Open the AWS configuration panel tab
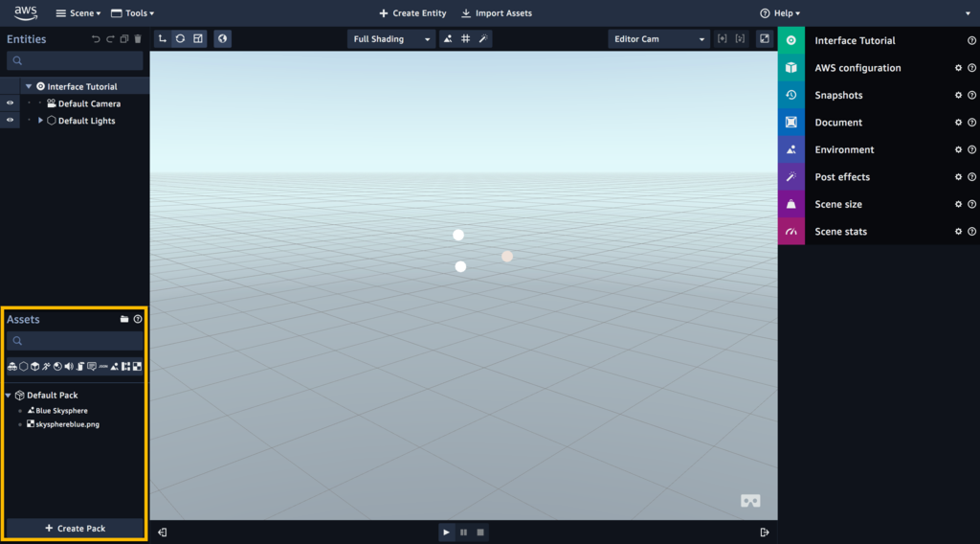The width and height of the screenshot is (980, 544). (x=791, y=68)
